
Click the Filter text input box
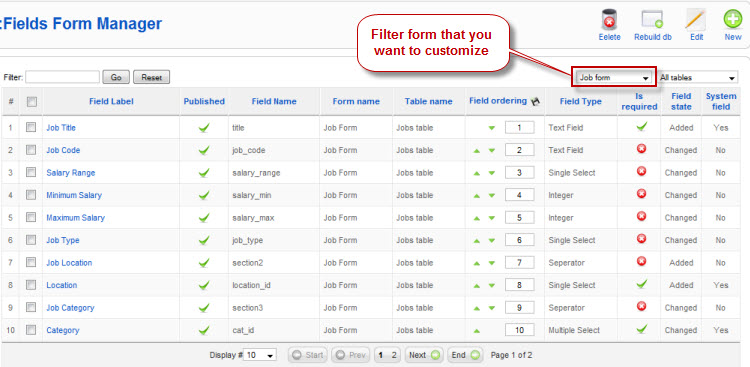click(x=63, y=77)
